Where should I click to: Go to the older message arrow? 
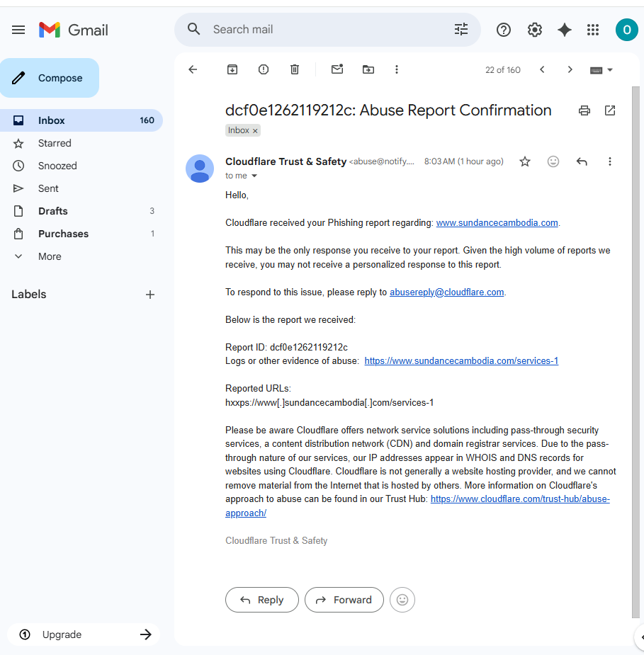(570, 69)
